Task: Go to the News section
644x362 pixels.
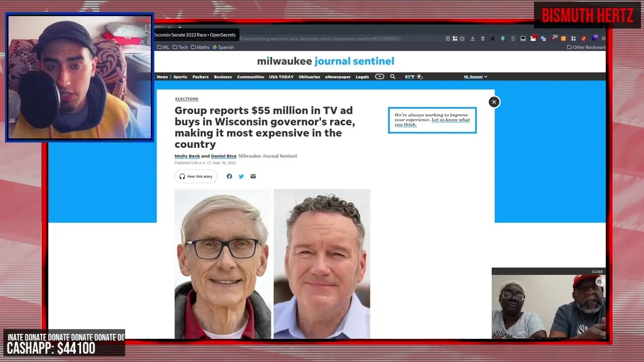Action: pos(162,77)
